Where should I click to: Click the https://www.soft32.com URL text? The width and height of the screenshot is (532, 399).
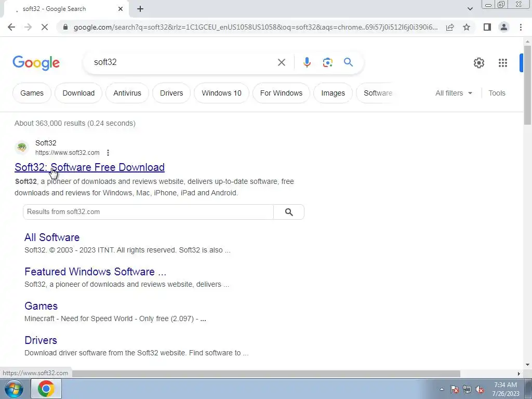(67, 153)
